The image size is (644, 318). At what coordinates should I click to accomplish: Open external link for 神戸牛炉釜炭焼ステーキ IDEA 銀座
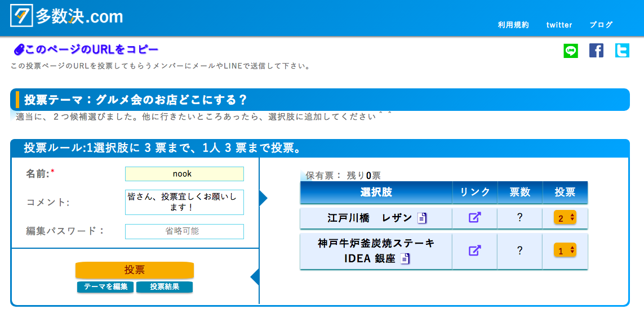475,250
